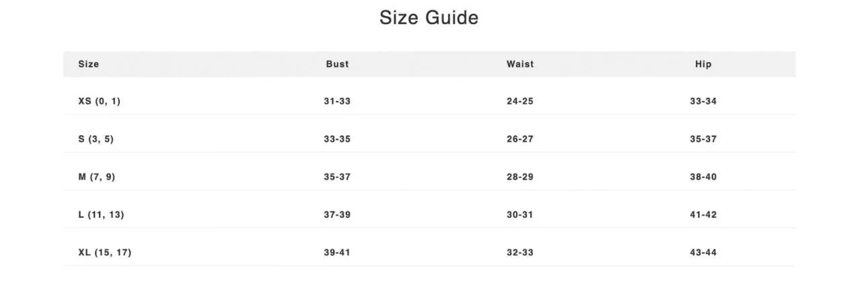The image size is (868, 291).
Task: Click the Size Guide heading
Action: (429, 18)
